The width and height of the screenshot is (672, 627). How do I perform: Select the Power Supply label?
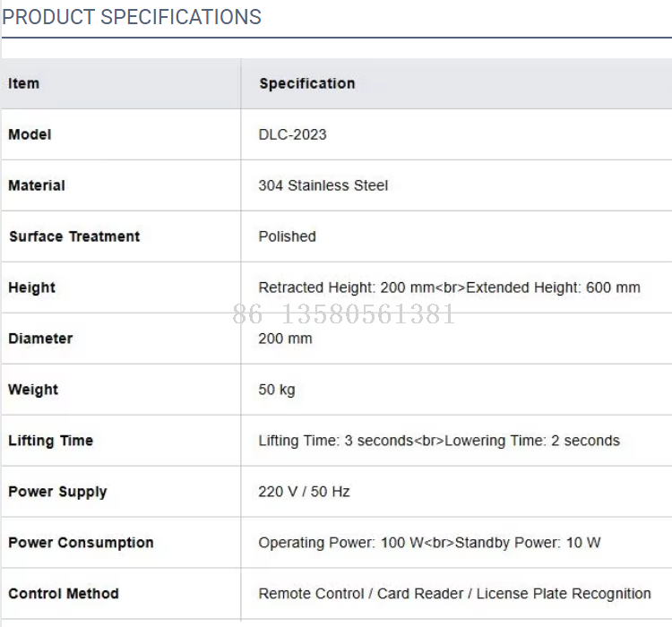tap(57, 492)
